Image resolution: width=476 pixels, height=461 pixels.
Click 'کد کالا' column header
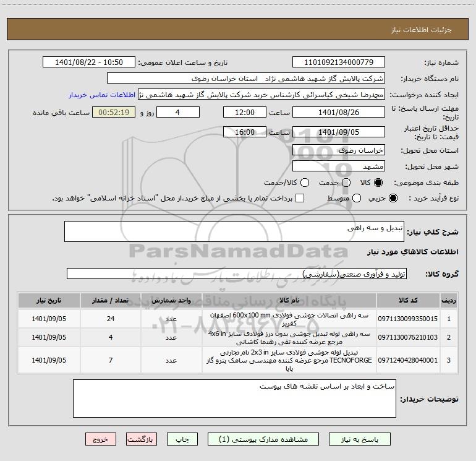click(x=408, y=300)
